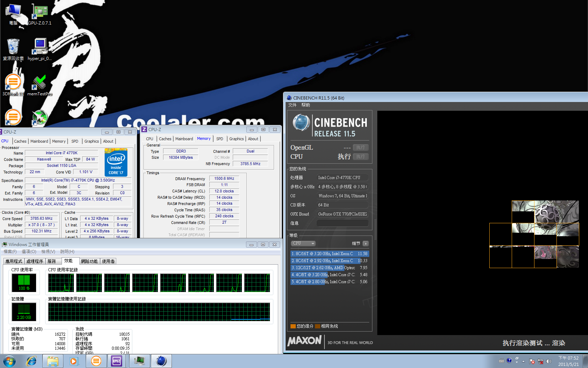The height and width of the screenshot is (368, 588).
Task: Click the 信息 info text field
Action: [x=342, y=223]
